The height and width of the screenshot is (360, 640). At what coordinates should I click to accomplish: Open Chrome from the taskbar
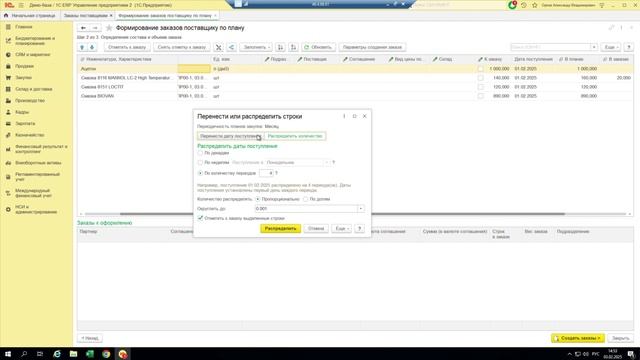pos(106,354)
